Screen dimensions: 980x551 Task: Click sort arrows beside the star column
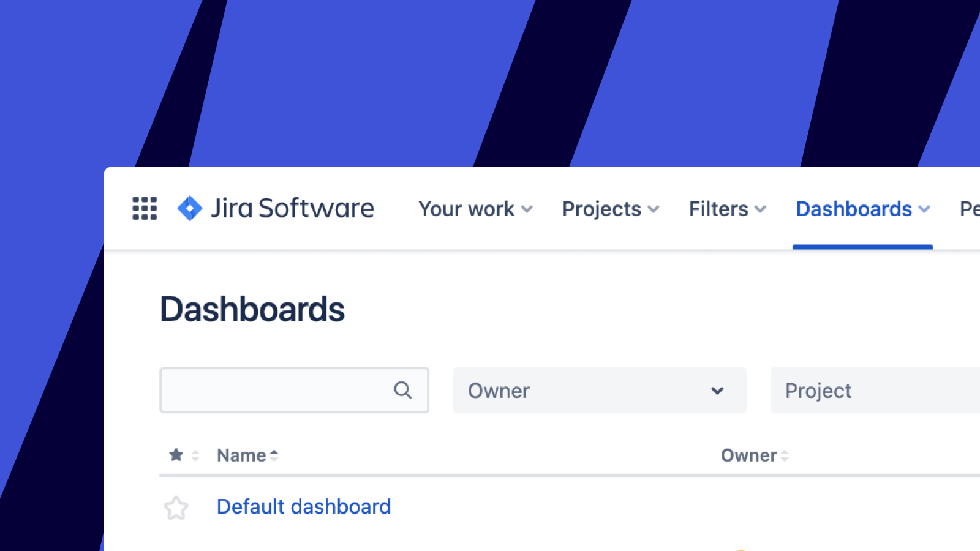coord(195,455)
